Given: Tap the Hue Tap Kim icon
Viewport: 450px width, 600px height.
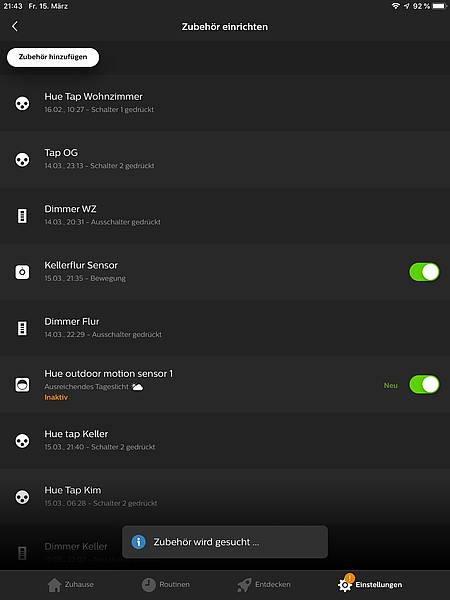Looking at the screenshot, I should 22,497.
